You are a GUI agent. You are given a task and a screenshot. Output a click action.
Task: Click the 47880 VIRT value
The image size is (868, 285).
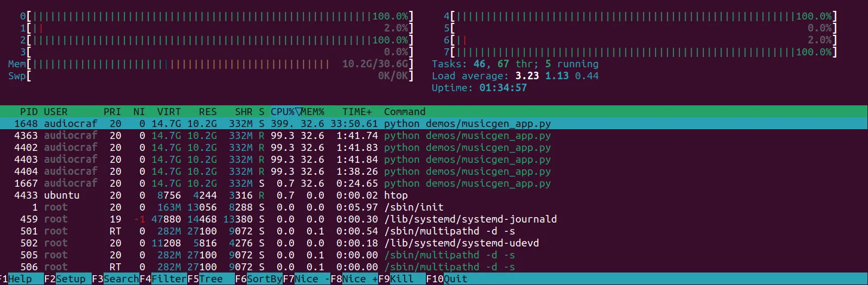click(x=166, y=219)
